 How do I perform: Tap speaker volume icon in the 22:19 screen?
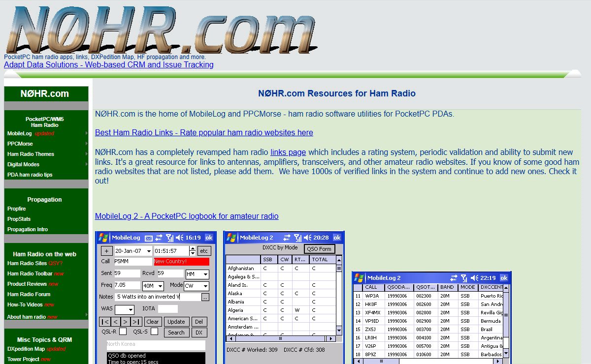475,278
